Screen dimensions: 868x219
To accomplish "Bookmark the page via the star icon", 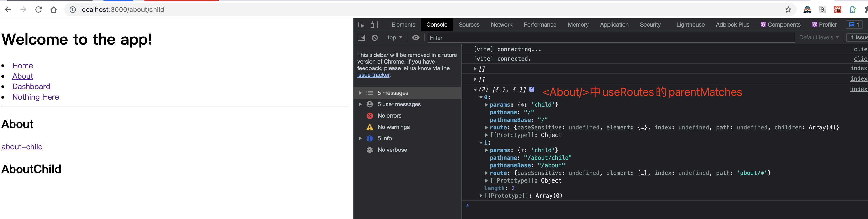I will [x=789, y=9].
